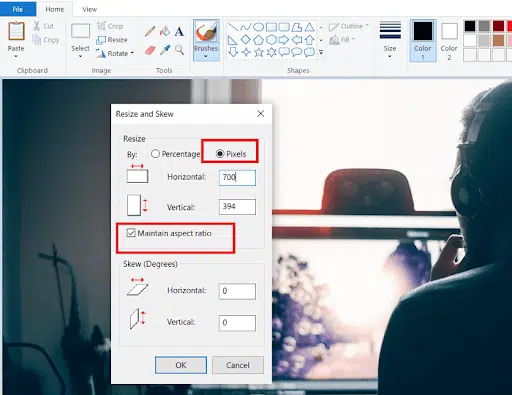The width and height of the screenshot is (512, 395).
Task: Choose the Rounded rectangle shape
Action: pos(284,27)
